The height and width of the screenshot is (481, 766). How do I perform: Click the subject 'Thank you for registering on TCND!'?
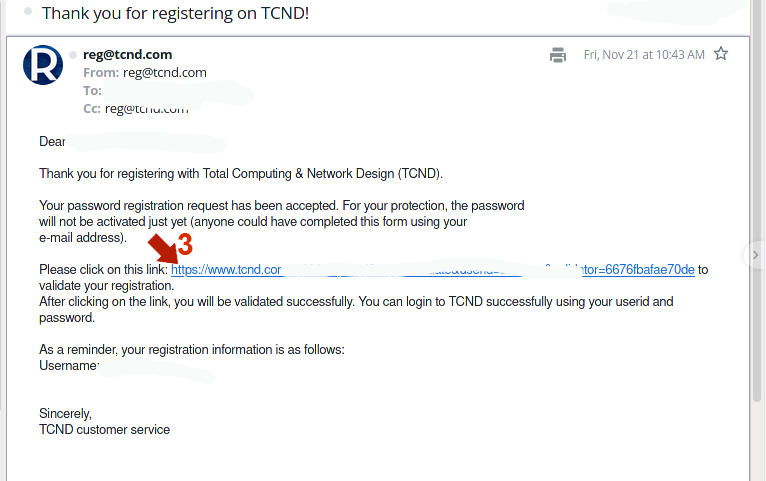pos(175,13)
